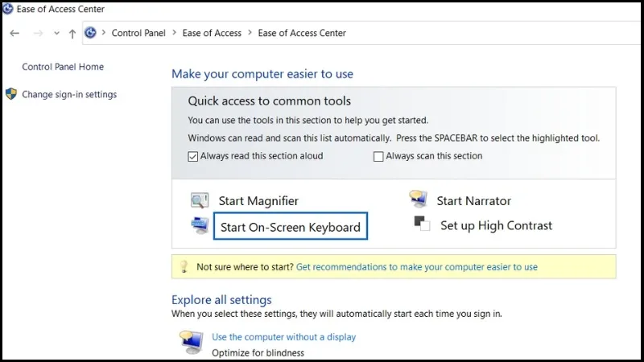
Task: Open the recent locations dropdown arrow
Action: pos(56,33)
